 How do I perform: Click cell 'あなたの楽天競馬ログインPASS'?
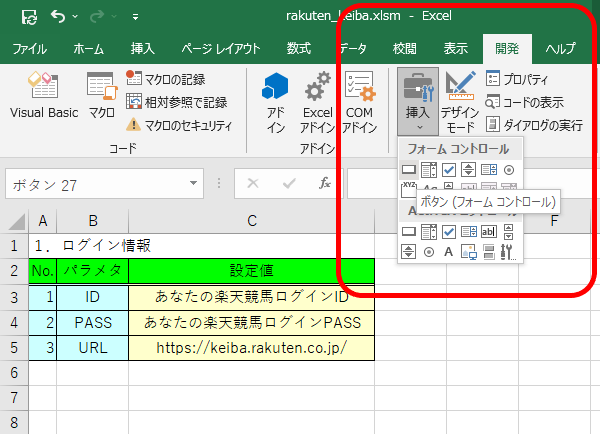pos(251,323)
